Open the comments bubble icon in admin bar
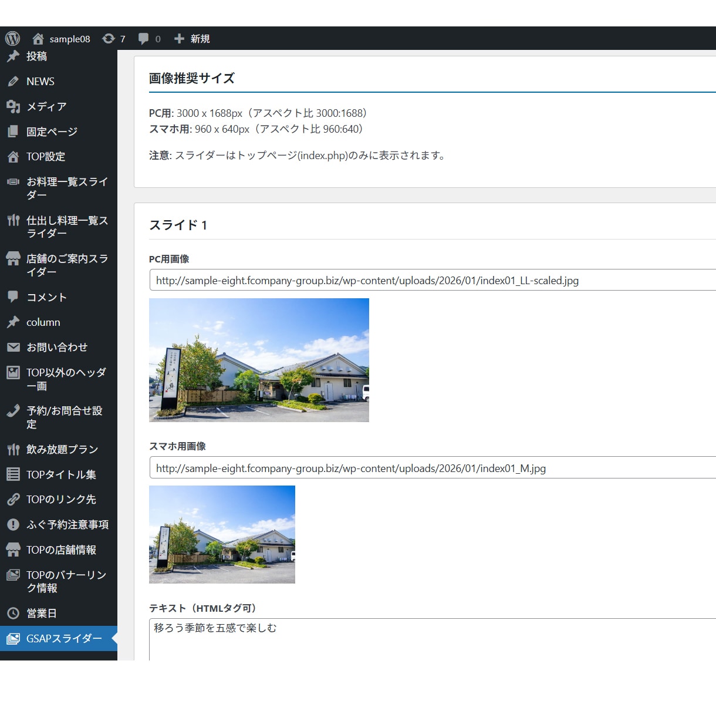Screen dimensions: 716x728 point(143,39)
